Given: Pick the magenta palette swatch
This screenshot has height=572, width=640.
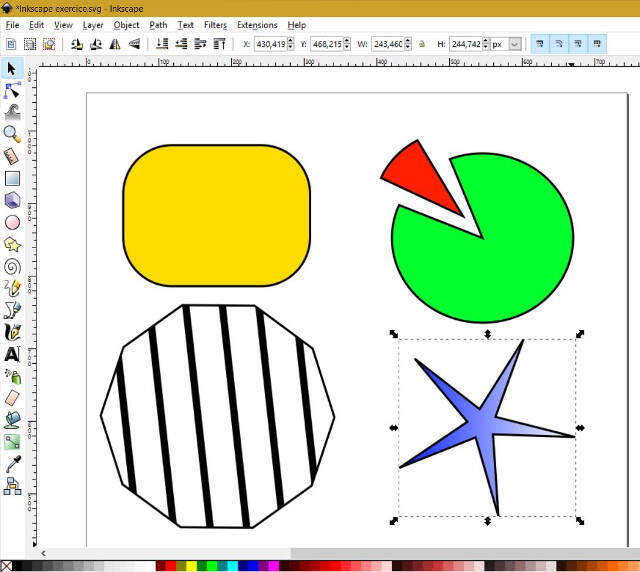Looking at the screenshot, I should pyautogui.click(x=274, y=566).
